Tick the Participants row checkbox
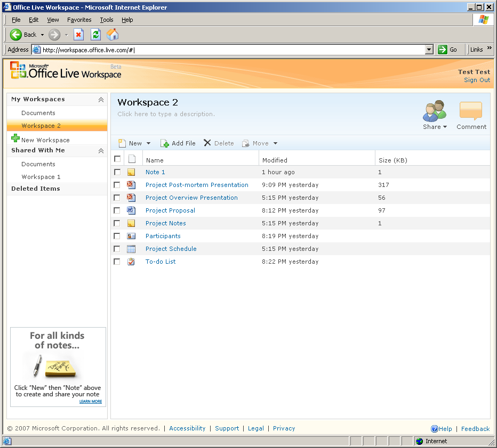This screenshot has width=497, height=448. click(x=117, y=236)
